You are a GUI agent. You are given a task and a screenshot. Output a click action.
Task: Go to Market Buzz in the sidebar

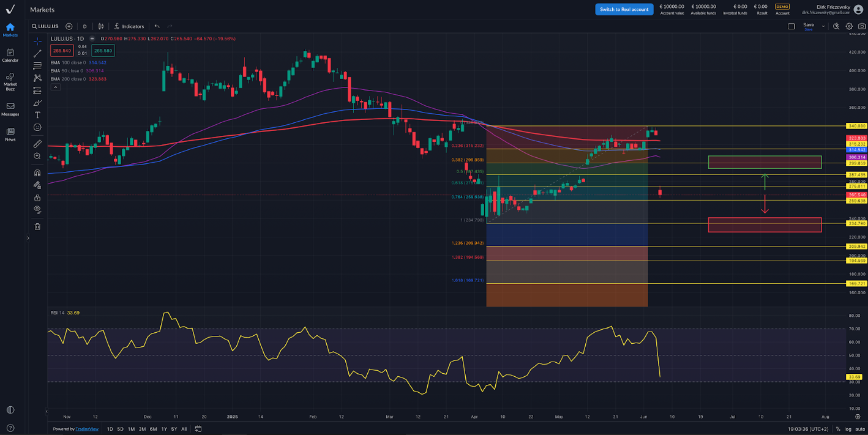click(x=10, y=81)
